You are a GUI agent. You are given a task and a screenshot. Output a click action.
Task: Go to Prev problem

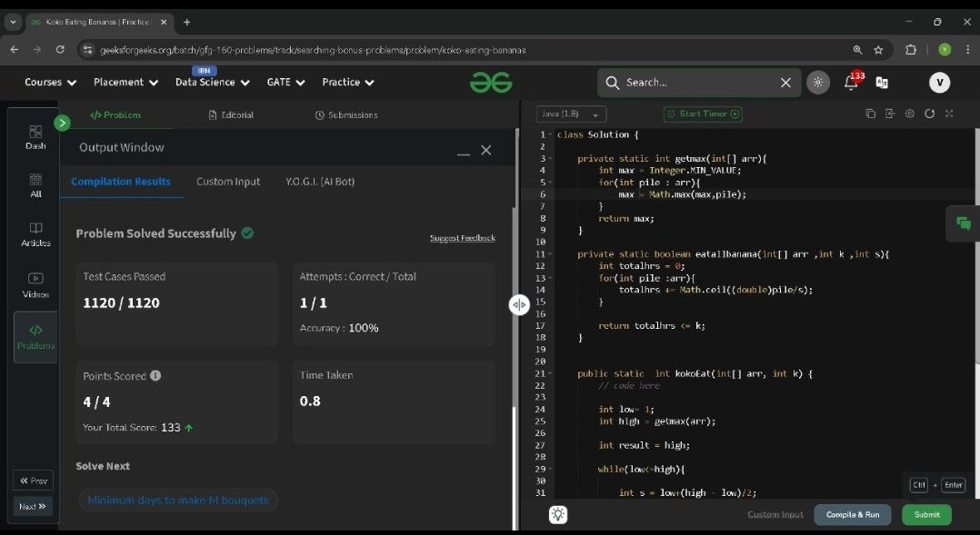point(33,481)
